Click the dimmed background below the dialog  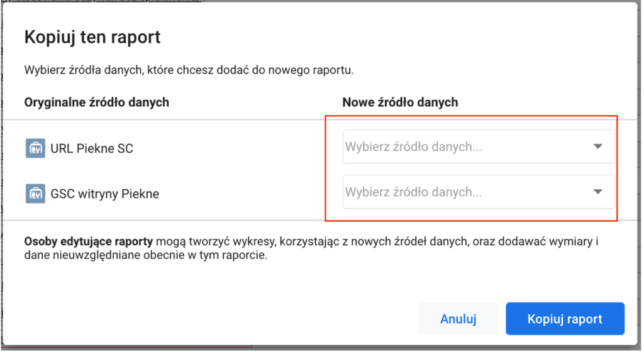(x=377, y=348)
